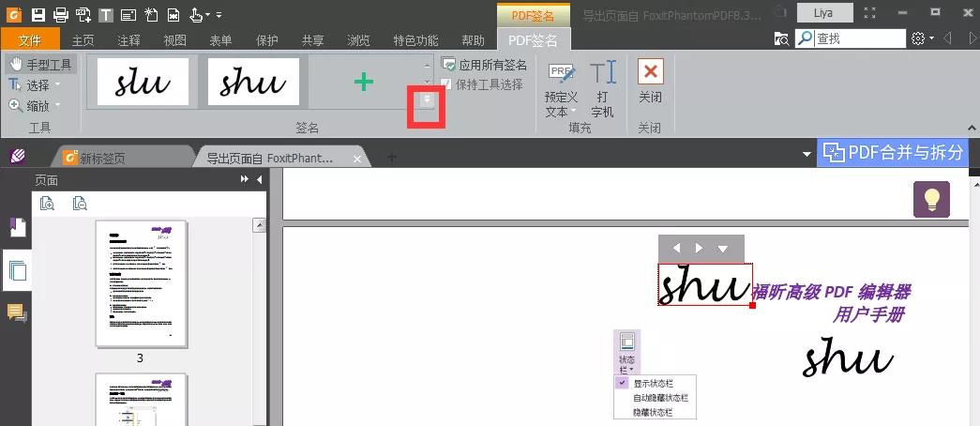The width and height of the screenshot is (980, 426).
Task: Select the 手型工具 hand tool
Action: pyautogui.click(x=41, y=65)
